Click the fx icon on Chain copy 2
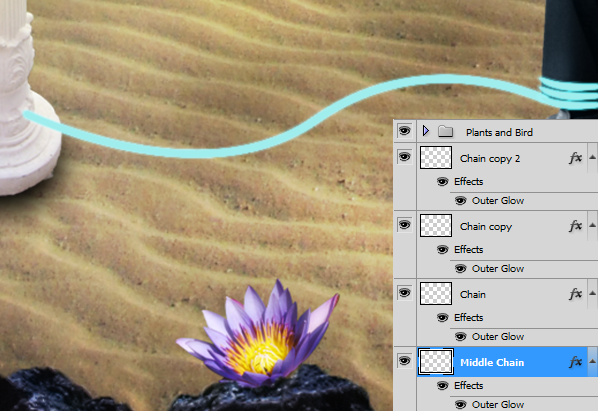Image resolution: width=598 pixels, height=411 pixels. click(575, 158)
